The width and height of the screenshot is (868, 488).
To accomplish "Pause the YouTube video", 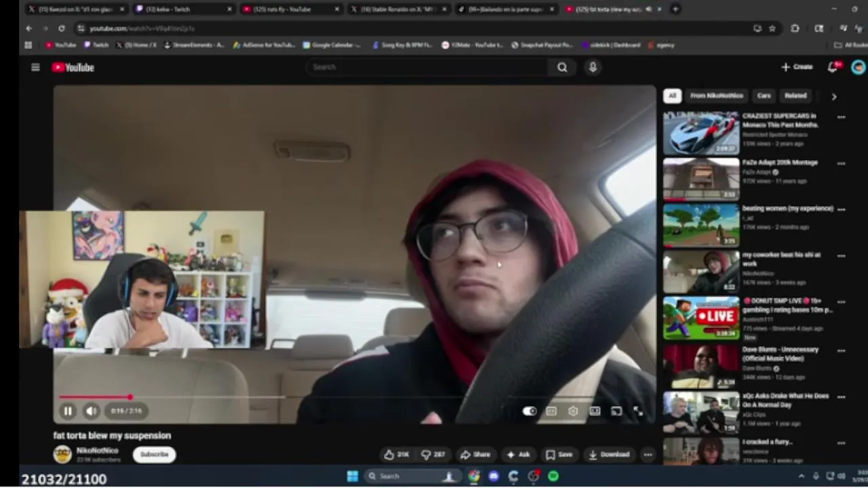I will click(x=68, y=411).
